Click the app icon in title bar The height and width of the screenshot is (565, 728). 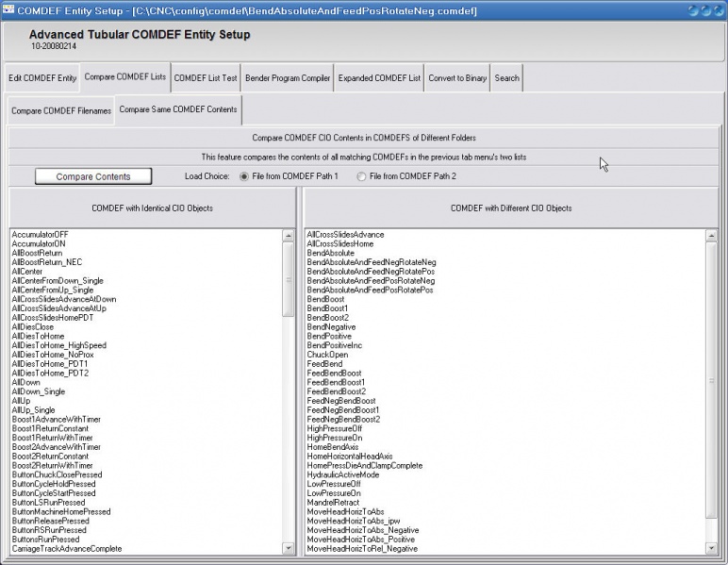point(8,8)
